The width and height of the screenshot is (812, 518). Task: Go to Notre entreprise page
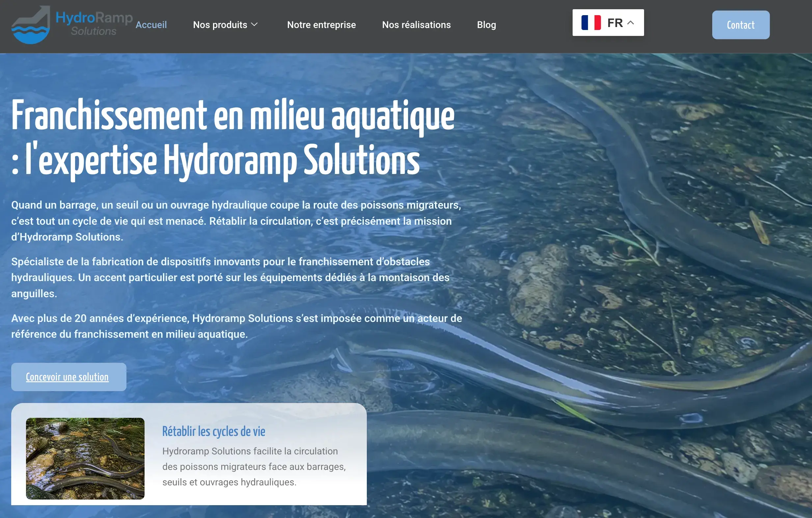coord(321,25)
